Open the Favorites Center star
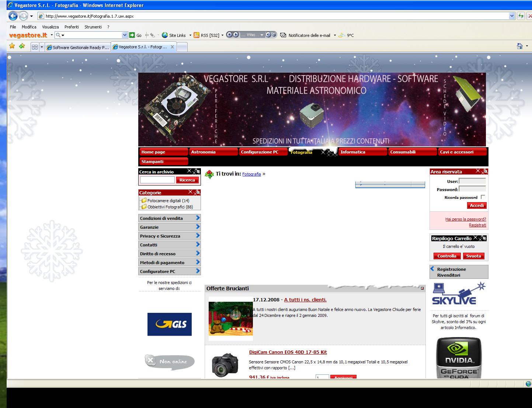532x408 pixels. click(x=12, y=46)
